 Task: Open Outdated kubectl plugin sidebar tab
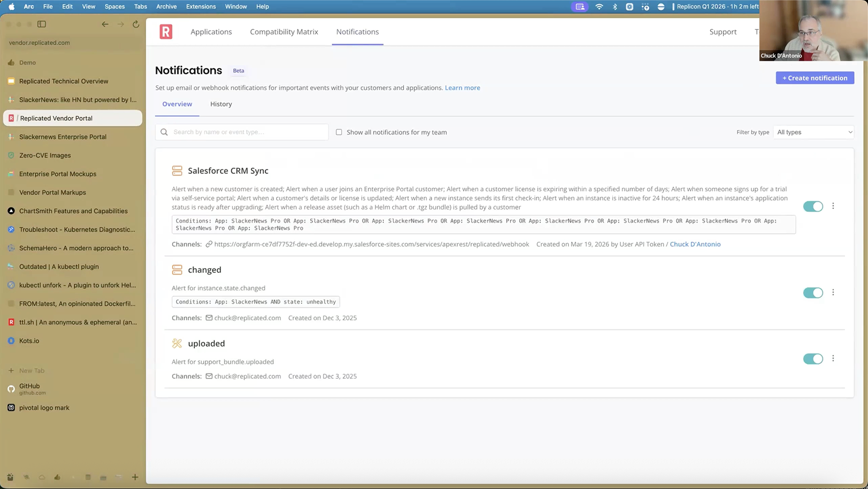point(73,266)
